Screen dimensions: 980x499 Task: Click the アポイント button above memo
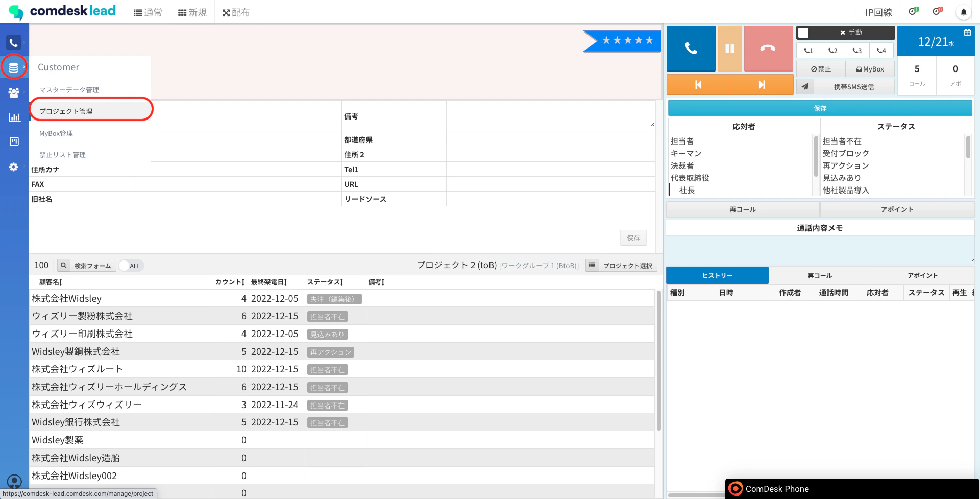tap(897, 209)
